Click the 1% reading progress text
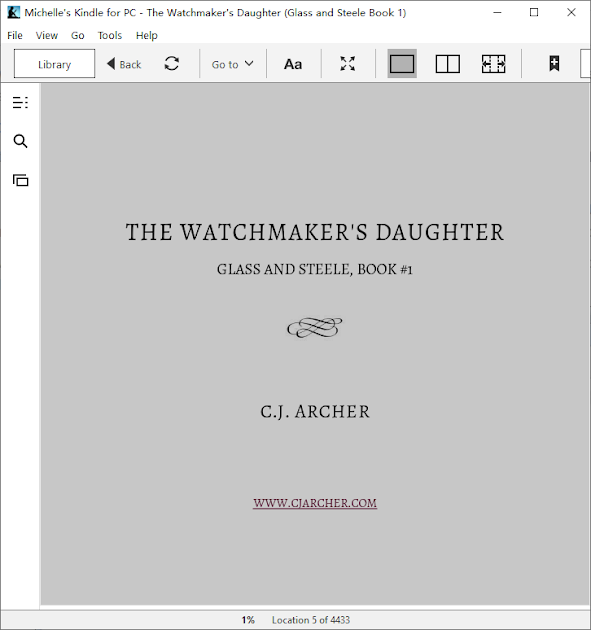The height and width of the screenshot is (630, 591). [x=248, y=620]
